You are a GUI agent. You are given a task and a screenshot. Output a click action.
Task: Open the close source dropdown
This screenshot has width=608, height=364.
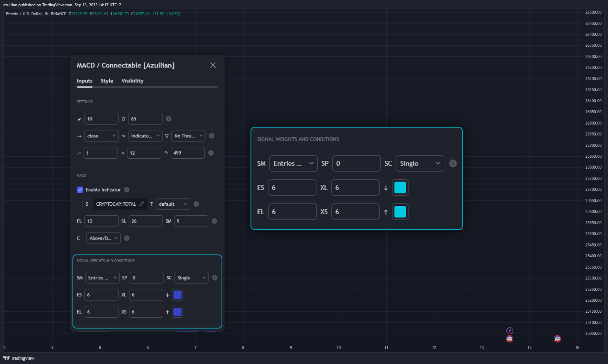(101, 136)
